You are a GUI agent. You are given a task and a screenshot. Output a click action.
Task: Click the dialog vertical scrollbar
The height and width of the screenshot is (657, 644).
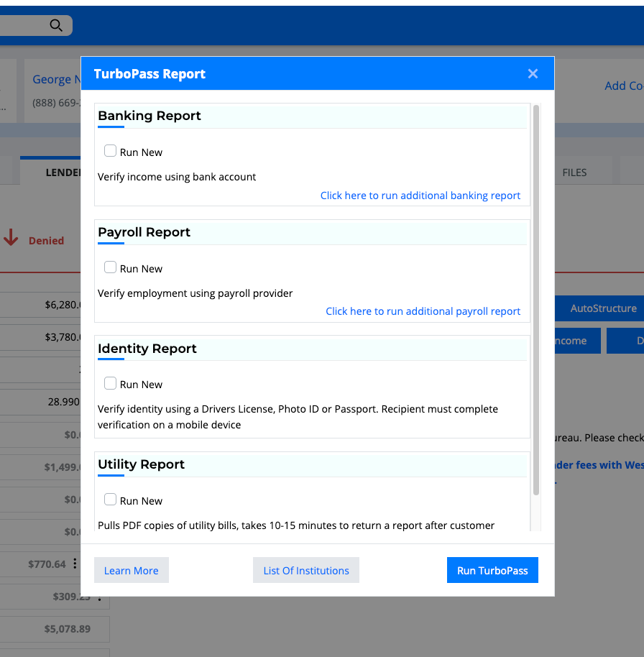click(x=536, y=300)
